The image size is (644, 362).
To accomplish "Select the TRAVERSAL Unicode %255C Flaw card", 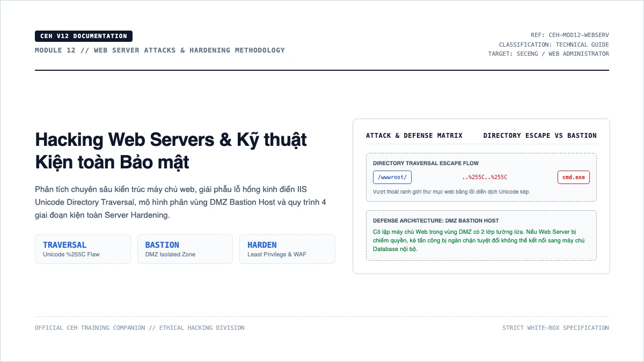I will (x=83, y=249).
